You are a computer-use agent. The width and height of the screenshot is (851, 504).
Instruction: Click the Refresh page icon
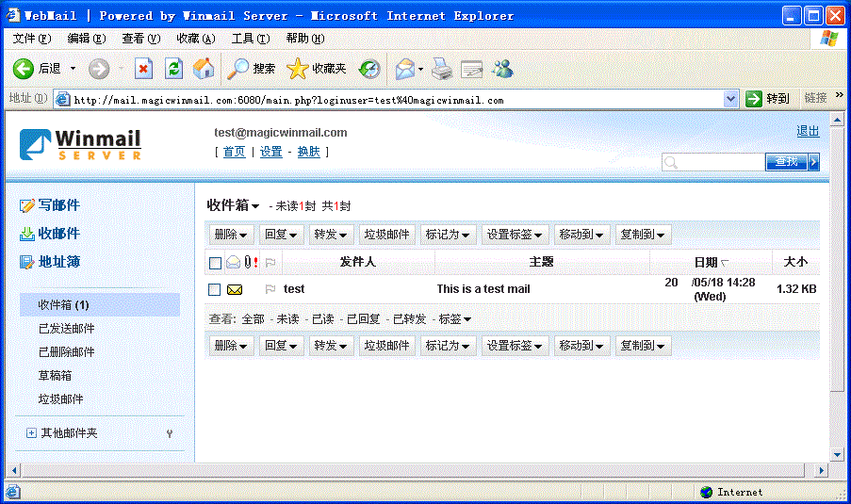[x=173, y=69]
